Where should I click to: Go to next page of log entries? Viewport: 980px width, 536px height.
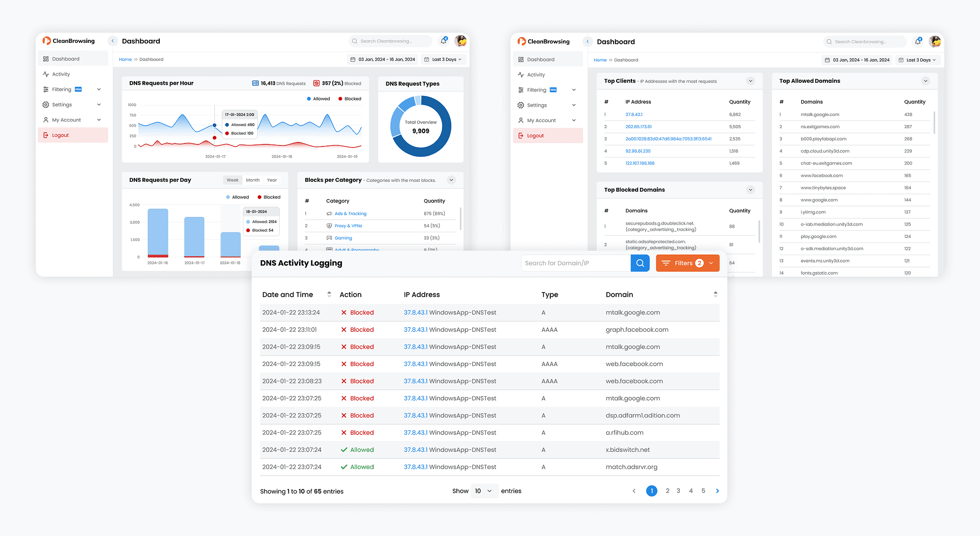tap(717, 491)
